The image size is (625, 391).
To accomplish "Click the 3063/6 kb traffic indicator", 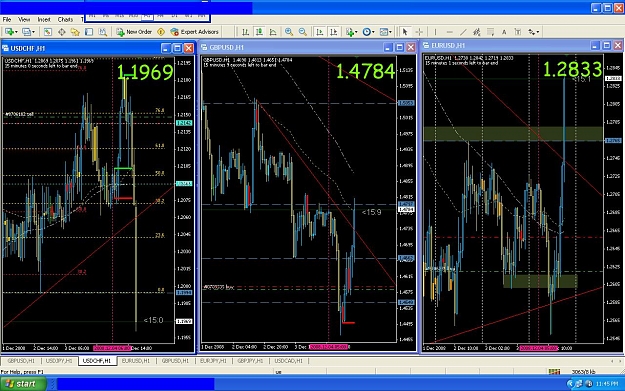I will (x=584, y=371).
